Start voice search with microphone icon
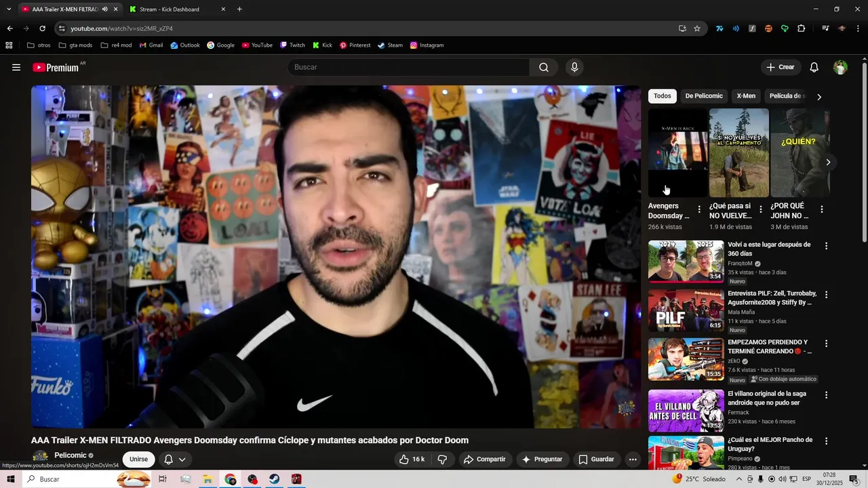The image size is (868, 488). pos(574,67)
